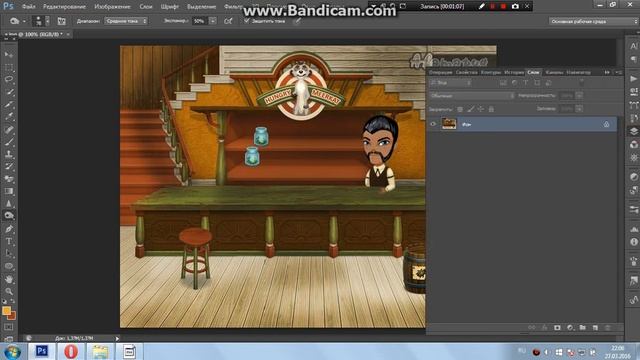
Task: Open new adjustment layer icon
Action: tap(570, 328)
